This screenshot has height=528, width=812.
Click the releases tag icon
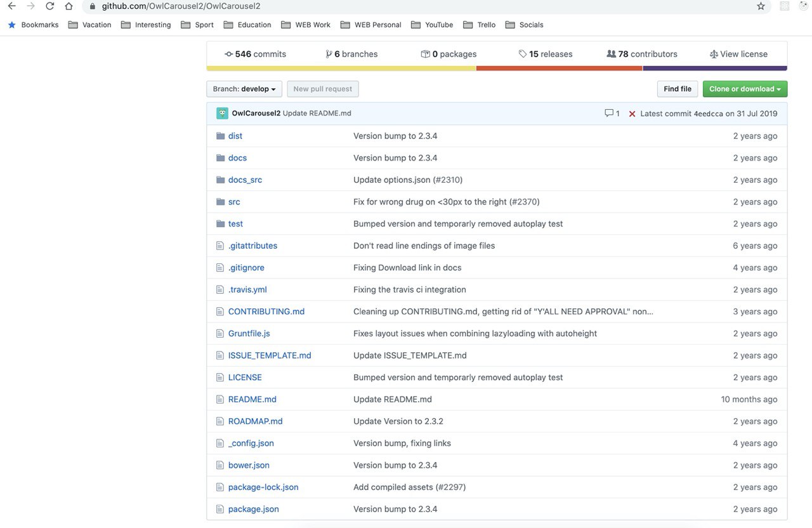(523, 54)
